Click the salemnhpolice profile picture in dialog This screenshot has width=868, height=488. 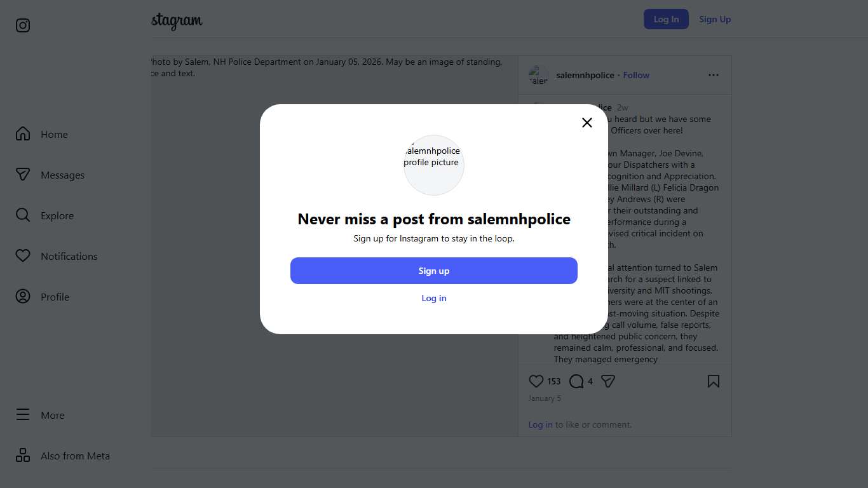[x=434, y=165]
